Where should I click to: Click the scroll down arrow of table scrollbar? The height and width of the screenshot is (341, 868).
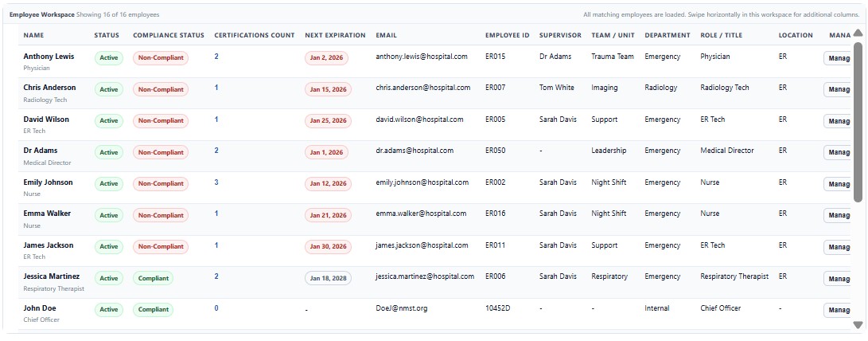[x=858, y=325]
